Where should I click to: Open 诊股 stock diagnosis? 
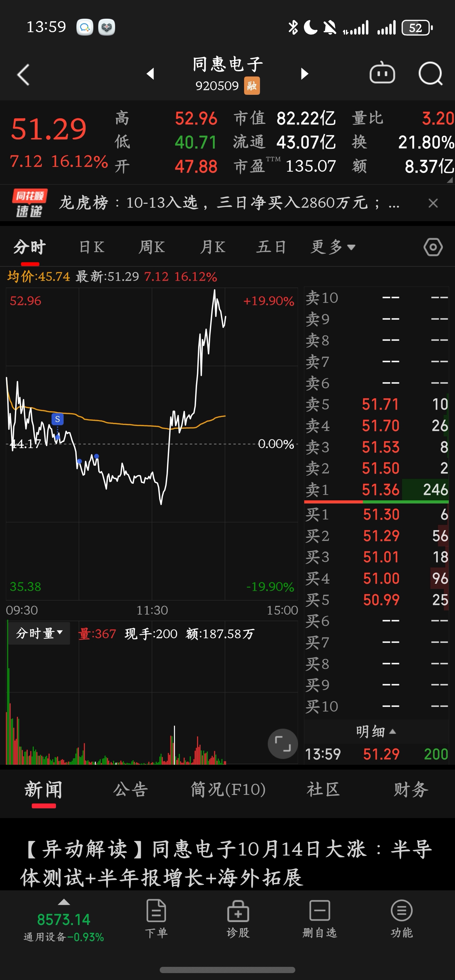click(x=238, y=919)
